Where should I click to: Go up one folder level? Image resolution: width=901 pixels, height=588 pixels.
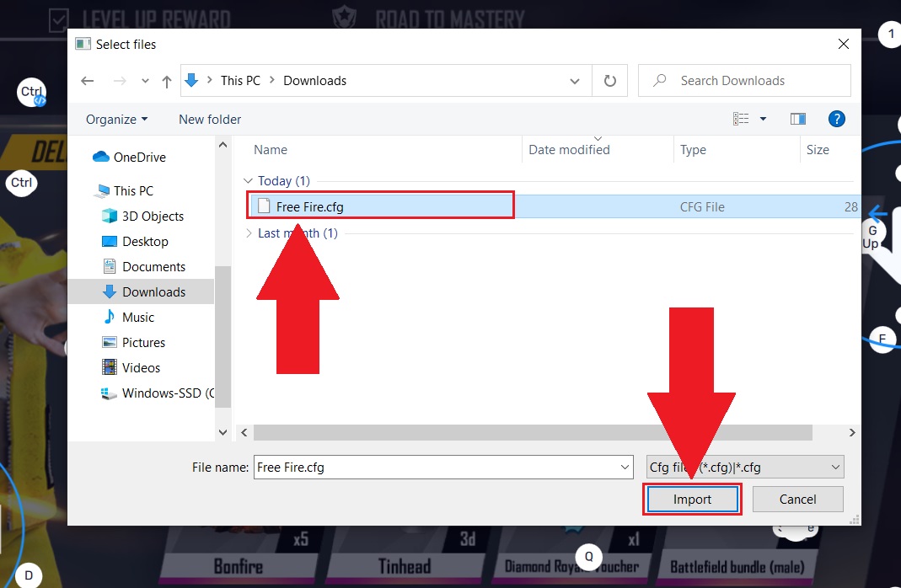(167, 82)
